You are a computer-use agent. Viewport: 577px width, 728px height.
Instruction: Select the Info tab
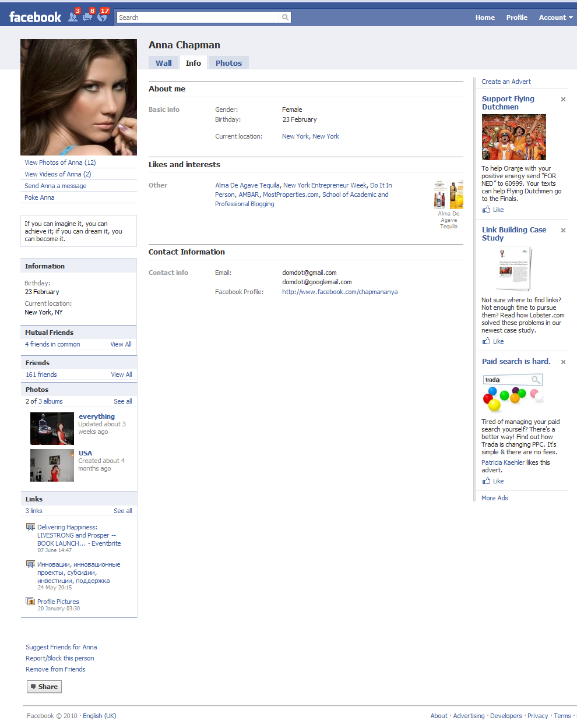point(193,63)
